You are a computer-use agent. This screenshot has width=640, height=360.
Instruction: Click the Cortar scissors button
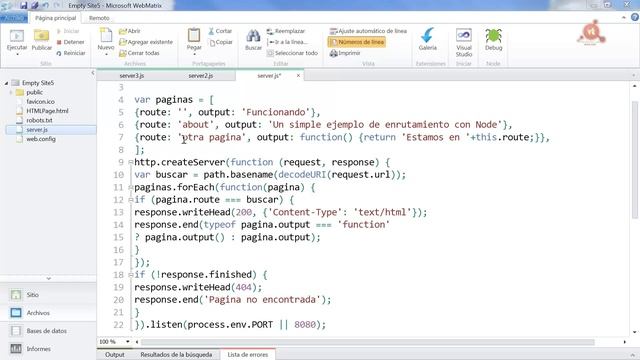(x=220, y=31)
